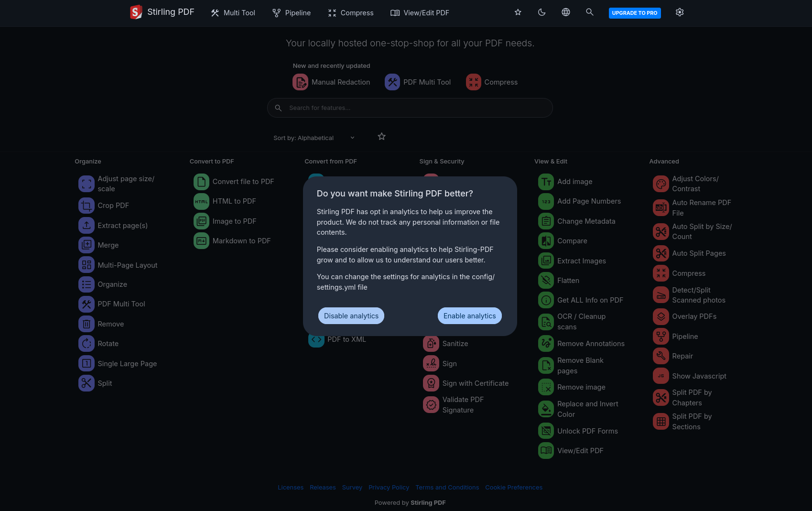Open the Merge tool icon
The height and width of the screenshot is (511, 812).
[x=87, y=245]
